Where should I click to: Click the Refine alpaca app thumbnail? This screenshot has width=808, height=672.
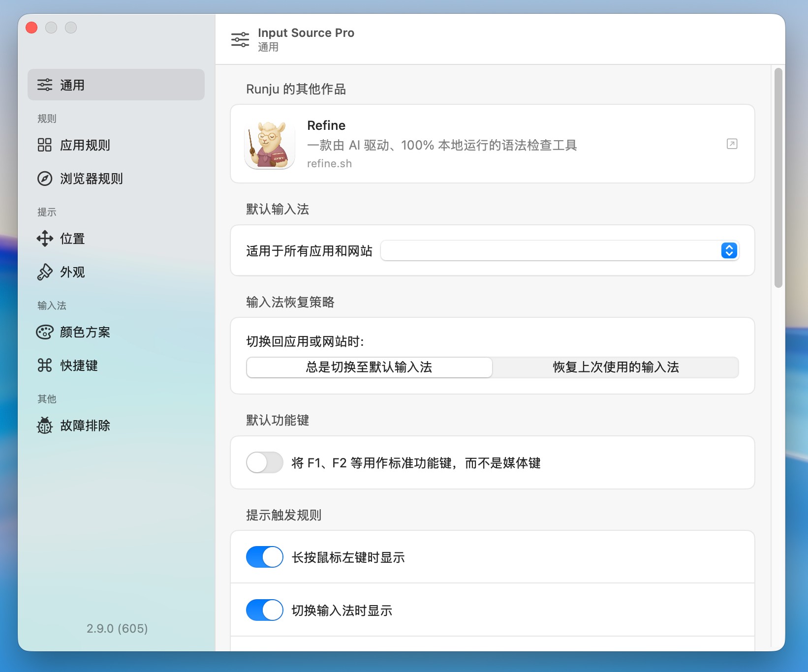(270, 145)
